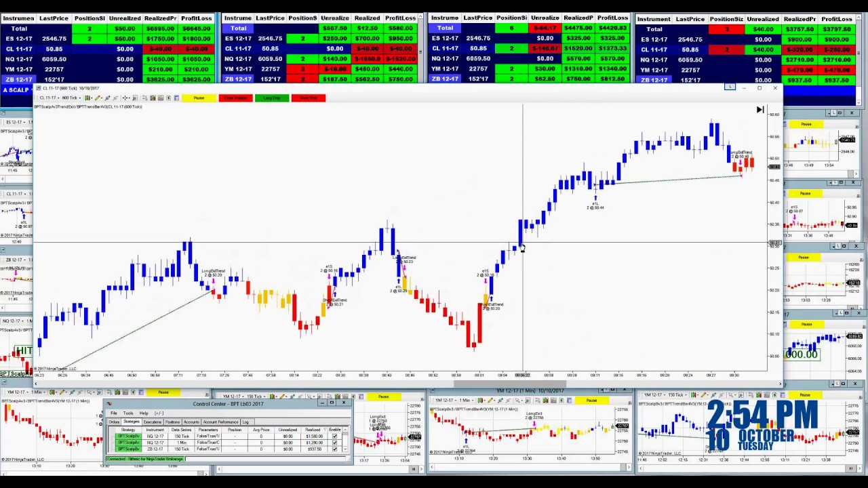Switch to Log tab in Control Center
The width and height of the screenshot is (868, 488).
(245, 422)
